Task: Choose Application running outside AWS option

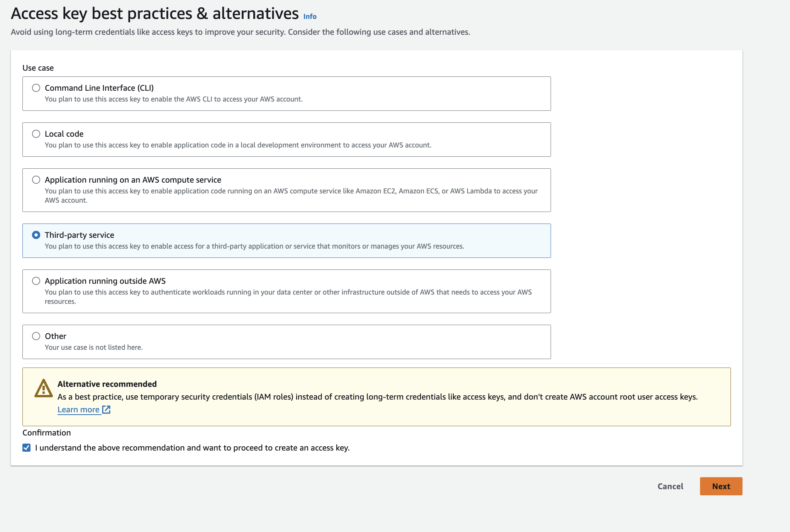Action: (x=36, y=281)
